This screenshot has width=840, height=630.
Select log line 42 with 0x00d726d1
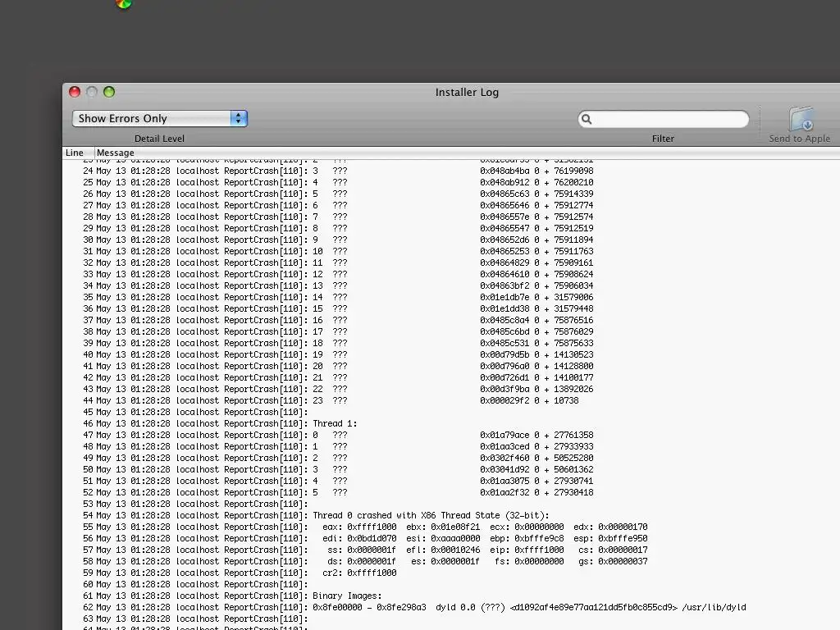click(x=451, y=377)
